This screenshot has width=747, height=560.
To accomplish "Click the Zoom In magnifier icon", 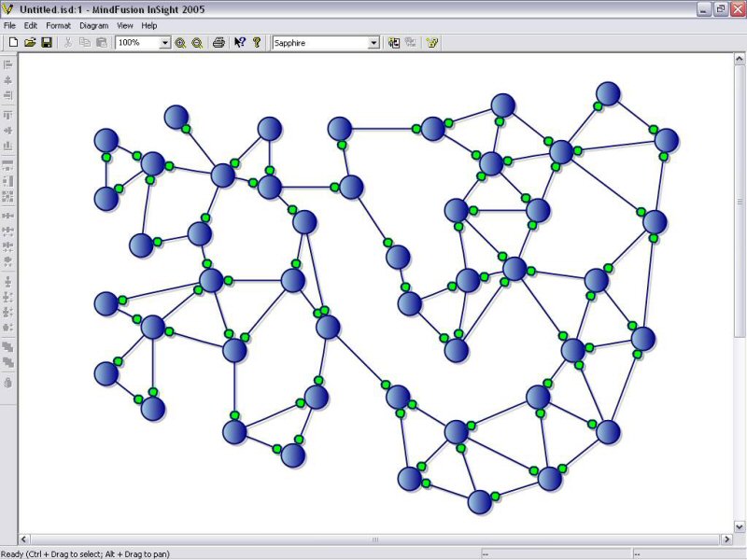I will click(180, 43).
